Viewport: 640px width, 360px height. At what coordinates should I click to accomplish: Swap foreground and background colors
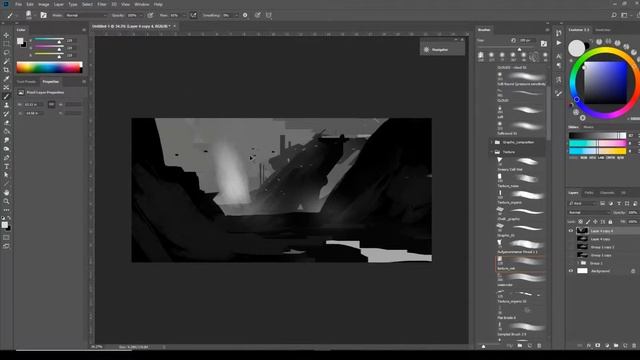(9, 218)
